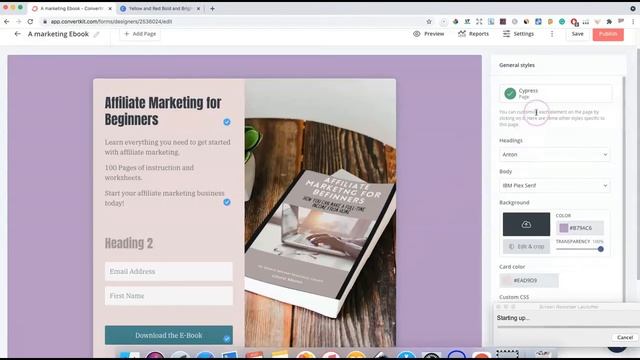Viewport: 640px width, 360px height.
Task: Click the blue square extension icon left of orange
Action: [x=538, y=22]
